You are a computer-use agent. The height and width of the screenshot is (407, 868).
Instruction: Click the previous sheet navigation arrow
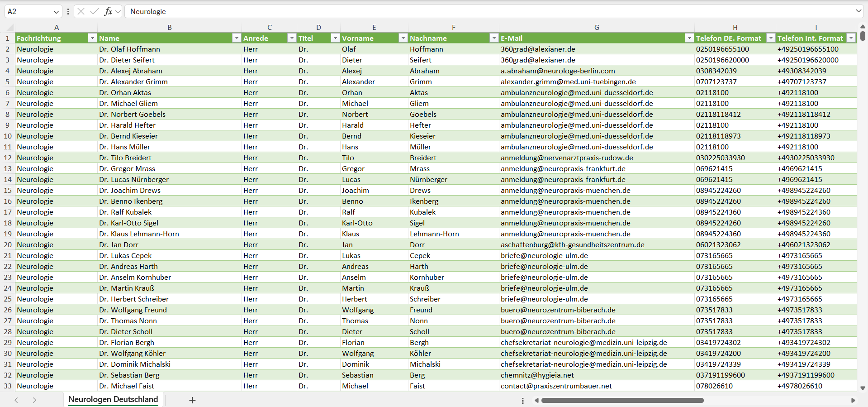16,400
